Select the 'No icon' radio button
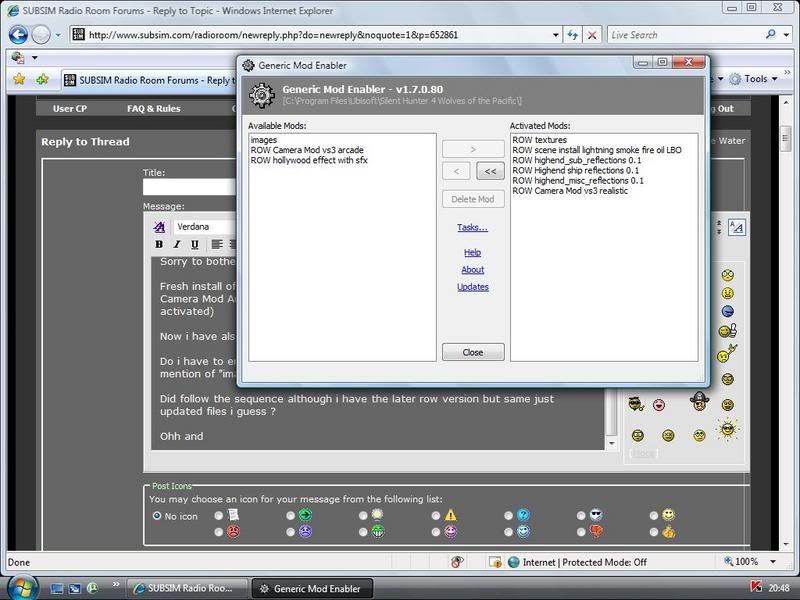This screenshot has width=800, height=600. 157,516
